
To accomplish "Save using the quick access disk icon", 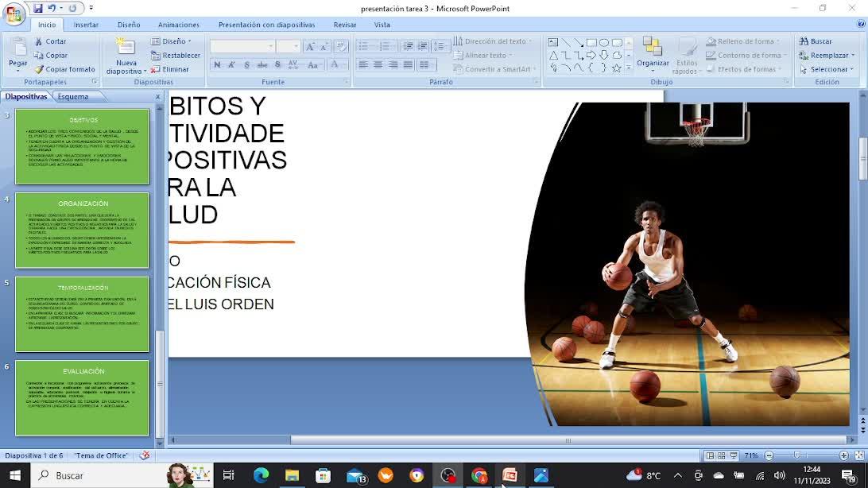I will click(x=38, y=8).
